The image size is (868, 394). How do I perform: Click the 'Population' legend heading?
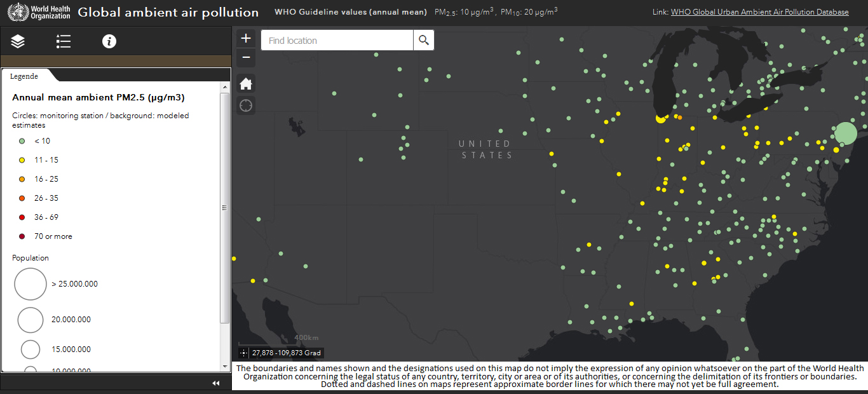click(31, 258)
